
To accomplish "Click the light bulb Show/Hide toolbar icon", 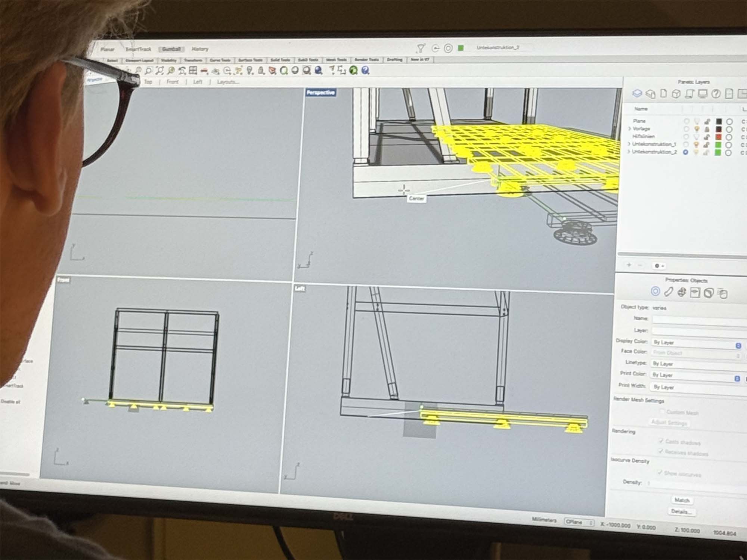I will [250, 70].
